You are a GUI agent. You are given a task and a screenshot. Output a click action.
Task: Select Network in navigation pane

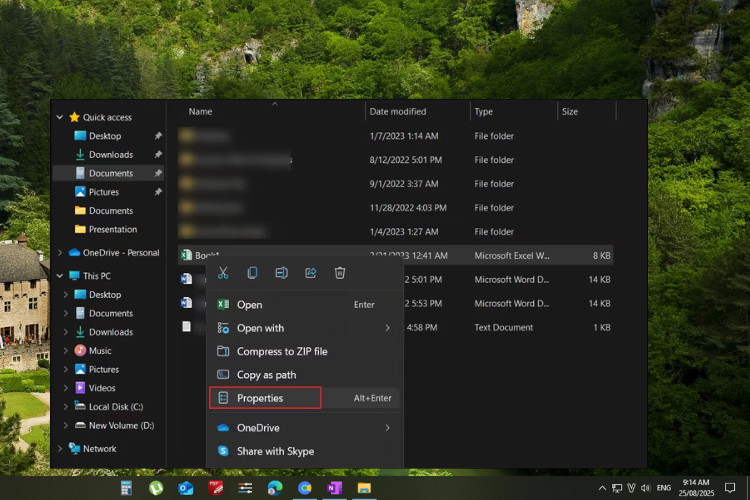(x=99, y=449)
